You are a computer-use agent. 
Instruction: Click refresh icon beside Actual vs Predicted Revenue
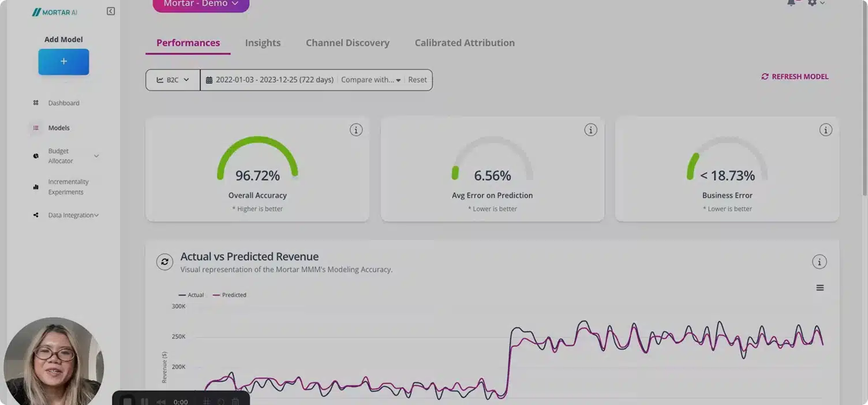[x=164, y=262]
